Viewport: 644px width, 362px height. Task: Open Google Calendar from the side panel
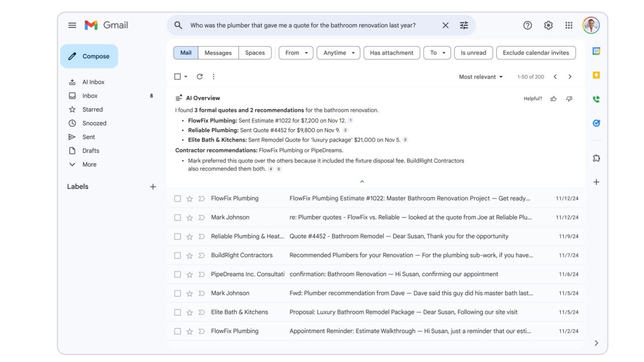pos(596,51)
